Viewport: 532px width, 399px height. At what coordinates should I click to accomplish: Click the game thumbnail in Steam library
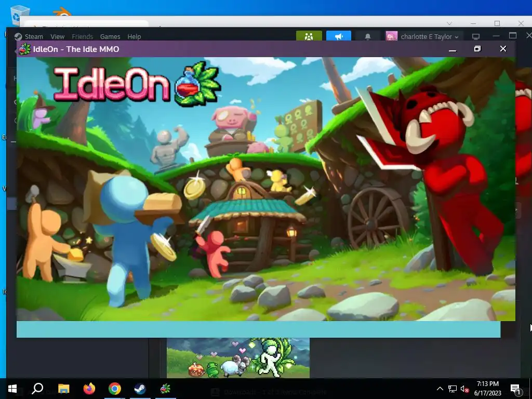click(238, 357)
